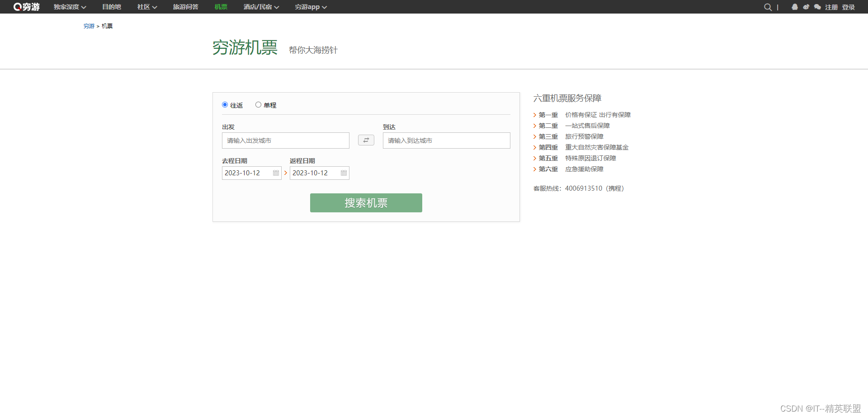Click the 搜索机票 search button

366,203
